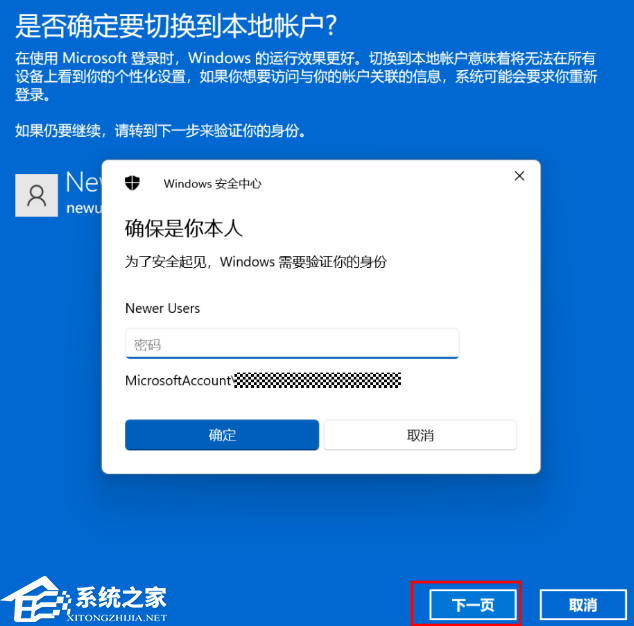Click the Newer Users account label
The height and width of the screenshot is (626, 634).
coord(163,308)
